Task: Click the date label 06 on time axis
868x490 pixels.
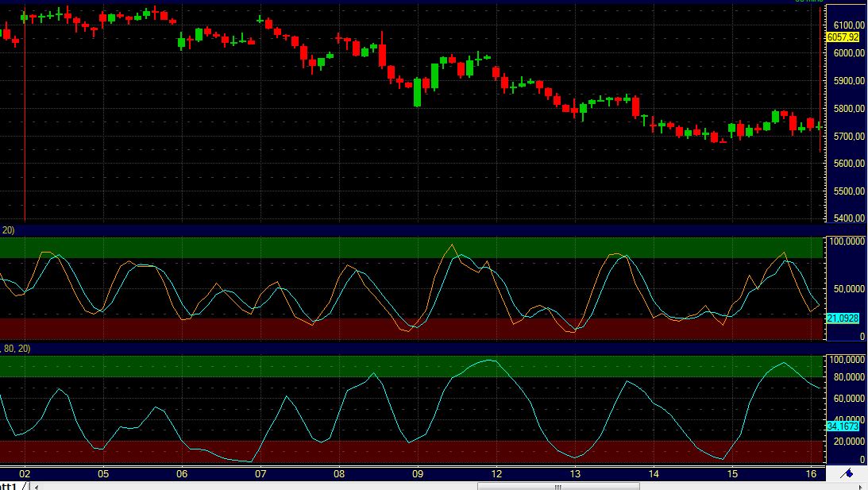Action: coord(182,474)
